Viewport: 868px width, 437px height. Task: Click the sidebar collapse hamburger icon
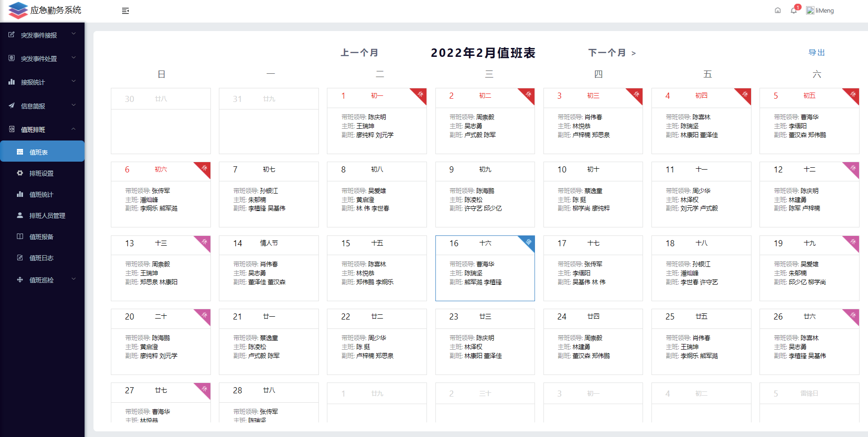click(125, 11)
